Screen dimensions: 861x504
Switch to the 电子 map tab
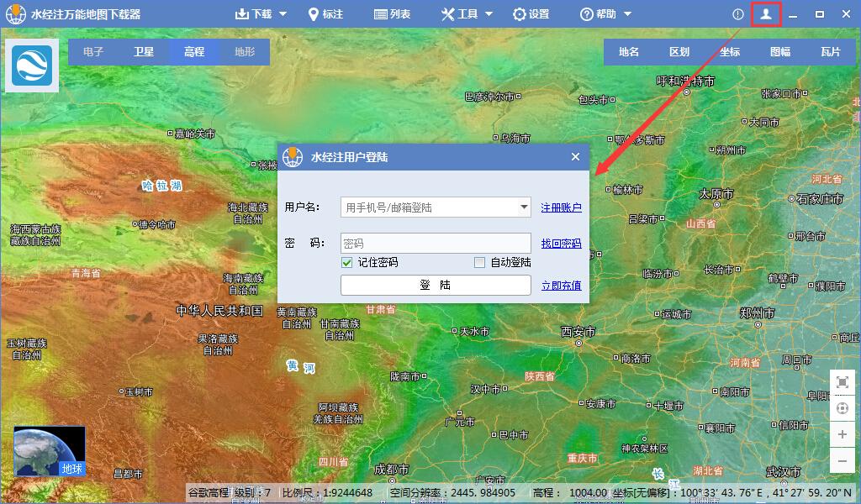pyautogui.click(x=93, y=51)
